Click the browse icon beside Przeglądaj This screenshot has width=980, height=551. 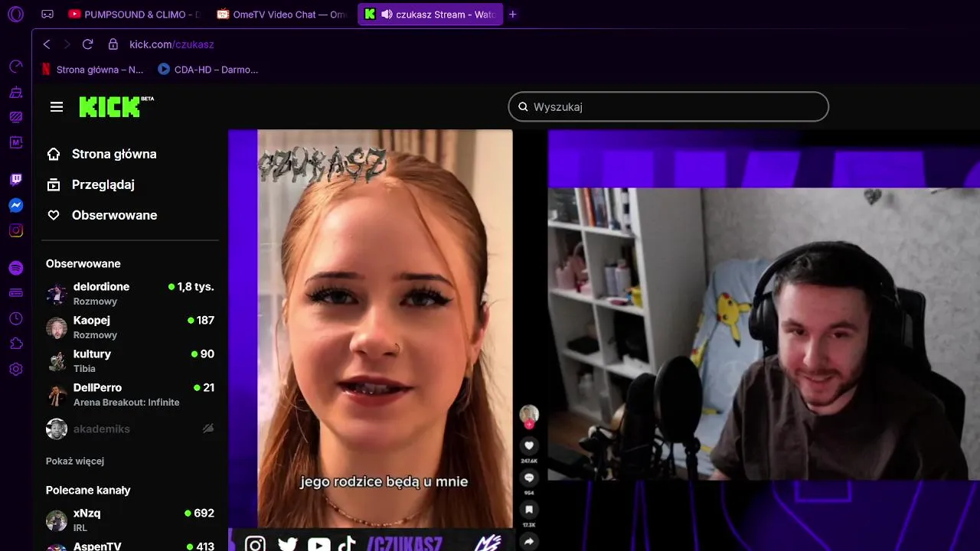coord(54,184)
